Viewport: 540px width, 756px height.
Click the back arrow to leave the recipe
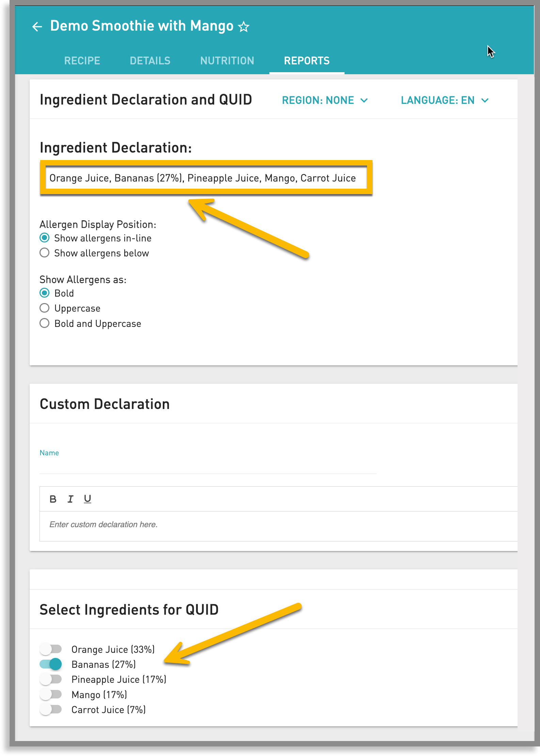click(x=37, y=26)
